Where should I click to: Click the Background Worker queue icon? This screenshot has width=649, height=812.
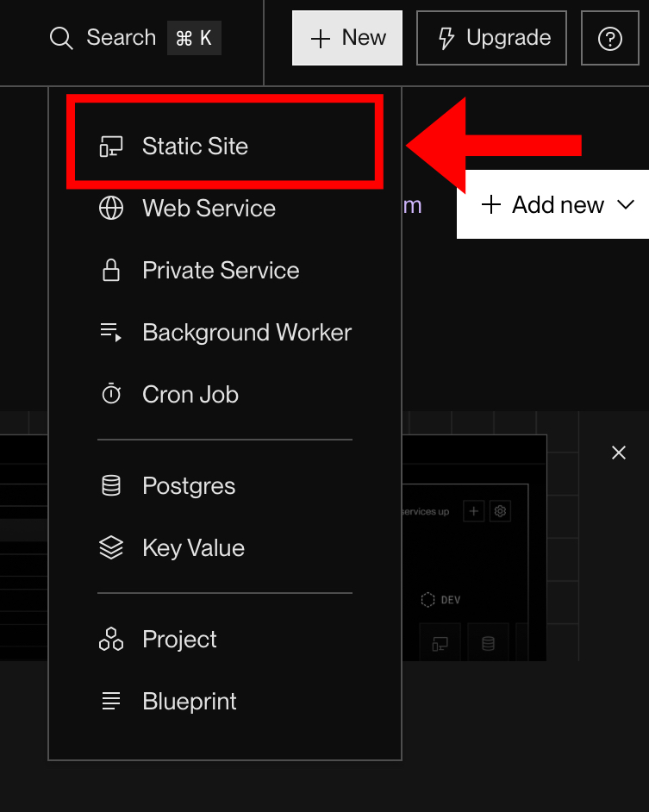click(111, 333)
